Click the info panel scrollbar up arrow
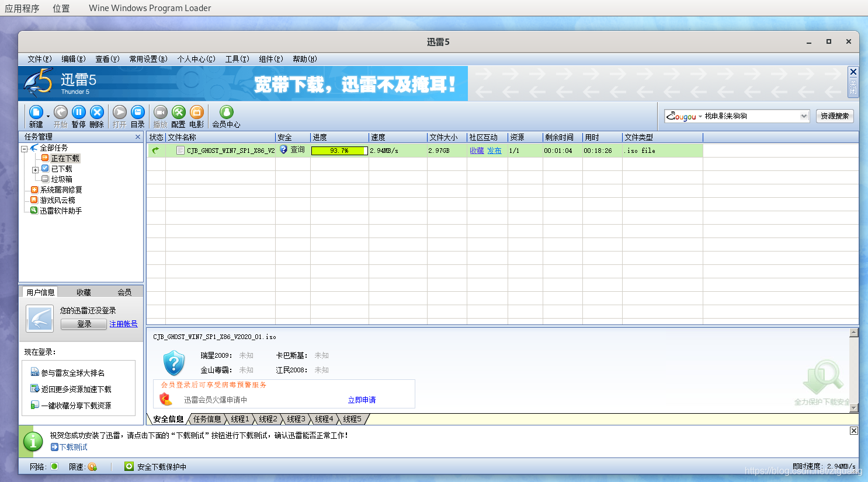868x482 pixels. coord(853,333)
